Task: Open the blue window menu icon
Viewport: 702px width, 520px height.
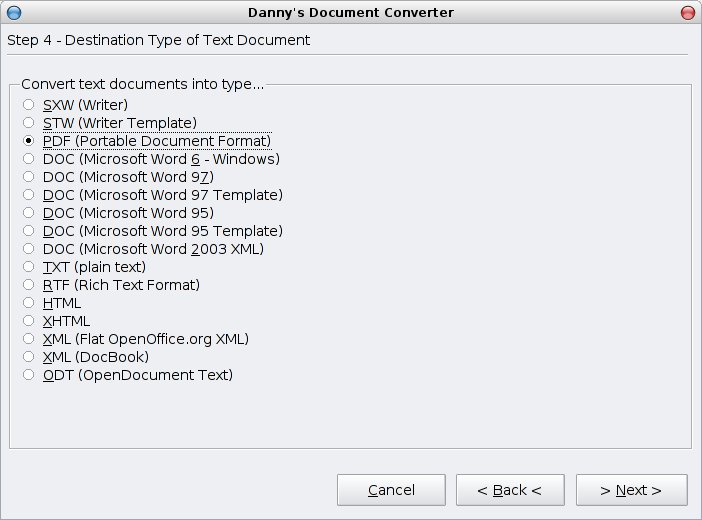Action: click(x=14, y=13)
